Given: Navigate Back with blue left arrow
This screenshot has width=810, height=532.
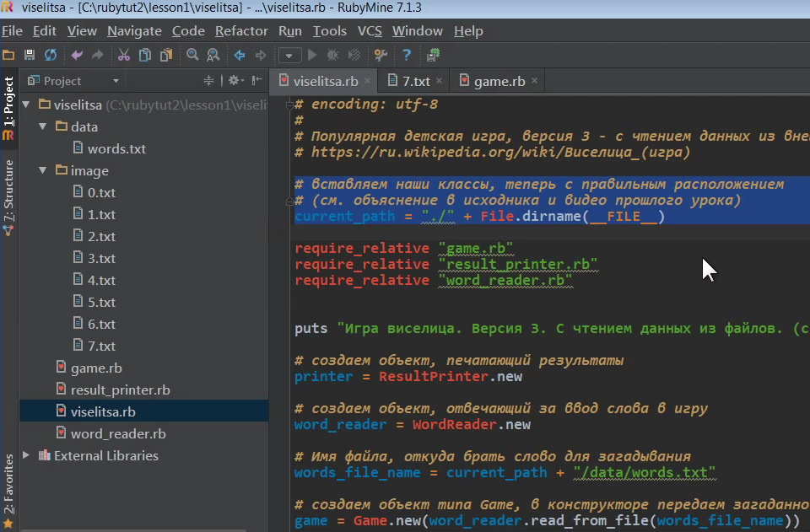Looking at the screenshot, I should tap(239, 55).
